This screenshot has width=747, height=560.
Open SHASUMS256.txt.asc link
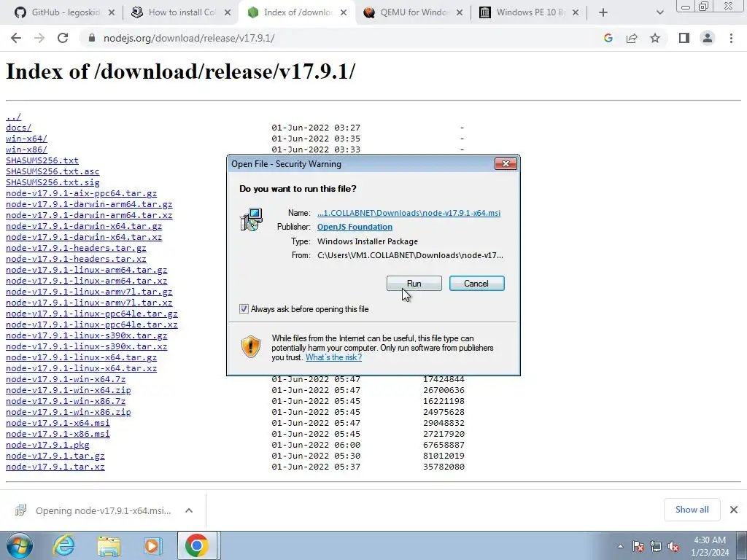click(x=53, y=171)
